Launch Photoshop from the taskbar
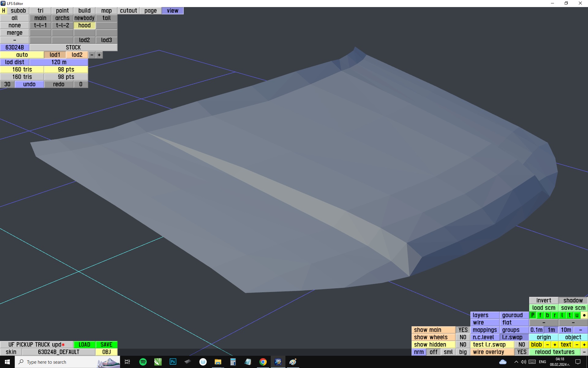588x368 pixels. (x=173, y=362)
